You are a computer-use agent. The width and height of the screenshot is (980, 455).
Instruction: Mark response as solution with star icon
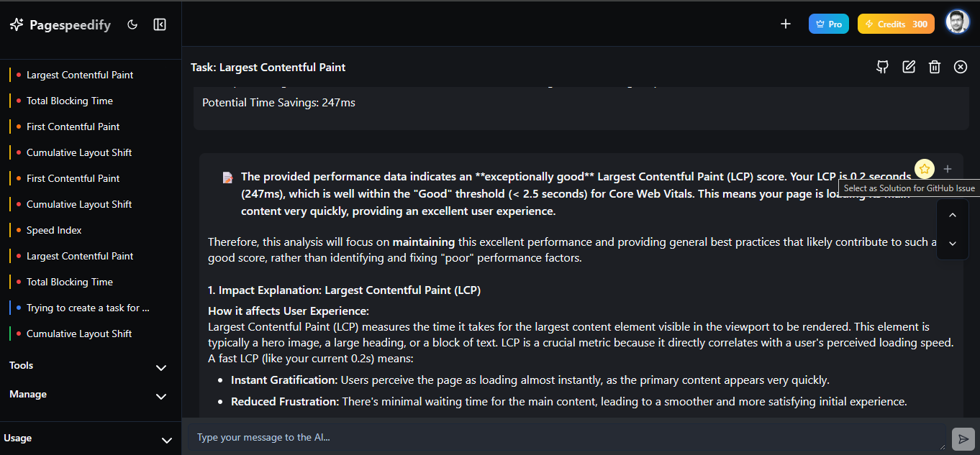925,169
